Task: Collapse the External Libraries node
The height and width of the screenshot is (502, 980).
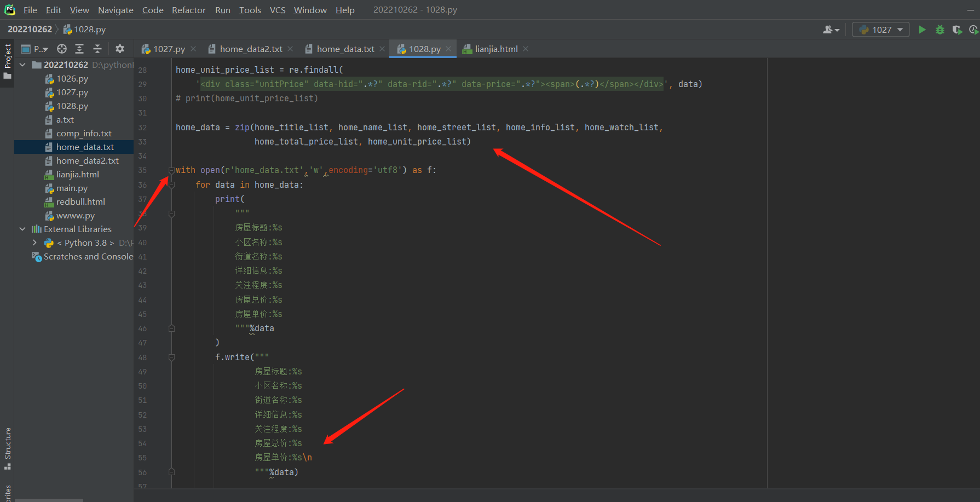Action: 22,229
